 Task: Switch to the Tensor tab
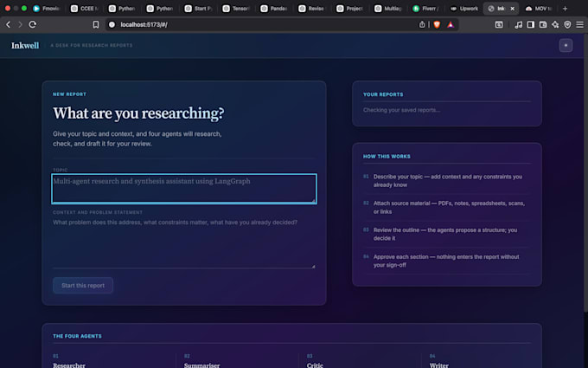pos(236,9)
